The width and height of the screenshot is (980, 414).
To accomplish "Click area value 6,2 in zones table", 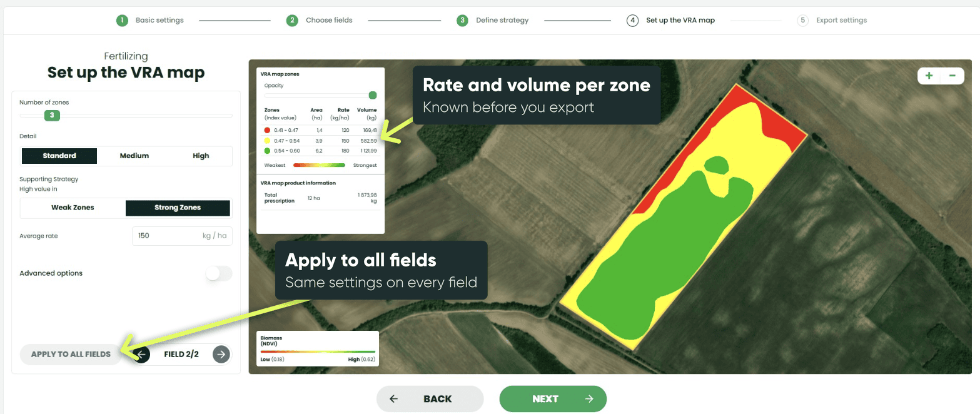I will (x=319, y=151).
